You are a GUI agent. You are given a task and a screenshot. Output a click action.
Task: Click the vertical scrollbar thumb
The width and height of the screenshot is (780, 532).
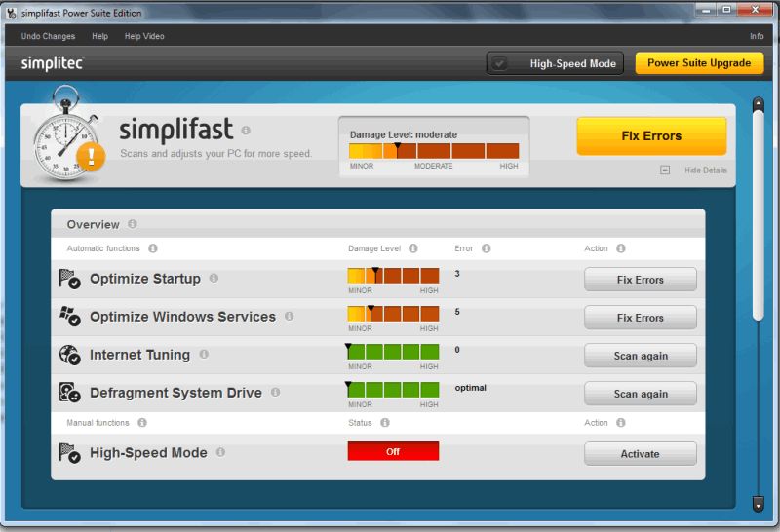coord(759,215)
